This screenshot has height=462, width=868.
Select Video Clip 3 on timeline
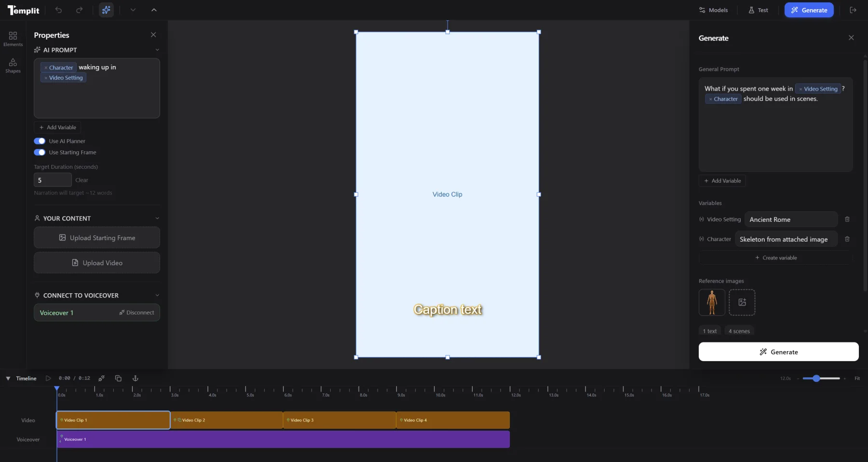tap(339, 420)
